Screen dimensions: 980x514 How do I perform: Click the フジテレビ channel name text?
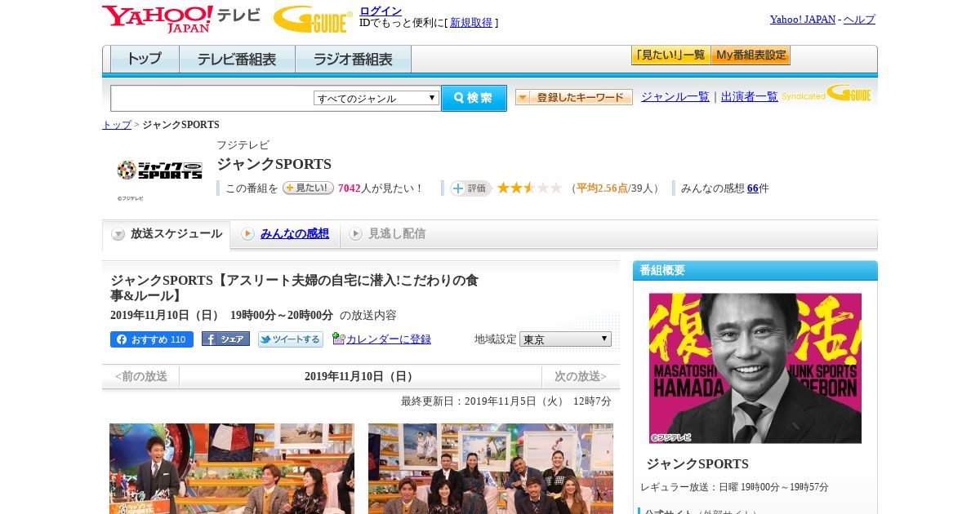coord(243,145)
